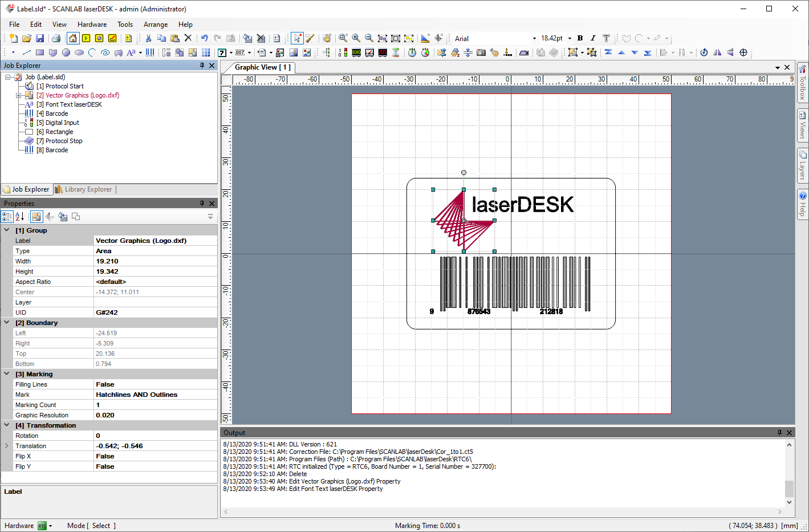This screenshot has width=809, height=532.
Task: Pin the Properties panel
Action: coord(202,204)
